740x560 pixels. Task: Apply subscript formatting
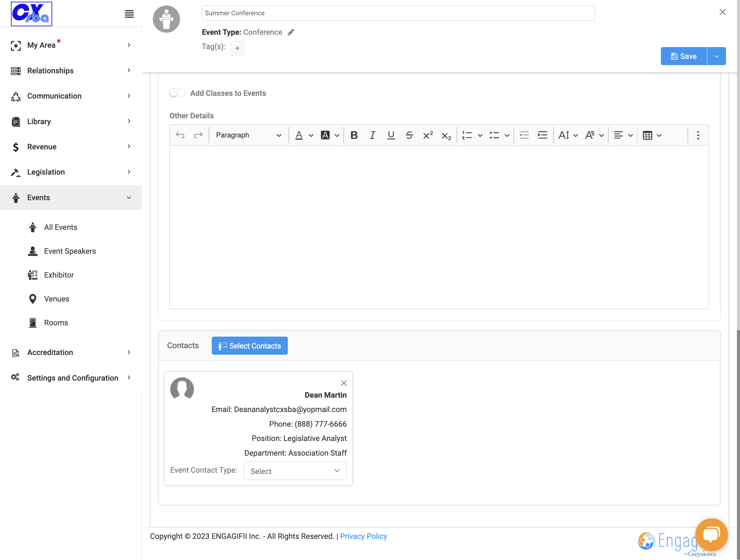446,135
